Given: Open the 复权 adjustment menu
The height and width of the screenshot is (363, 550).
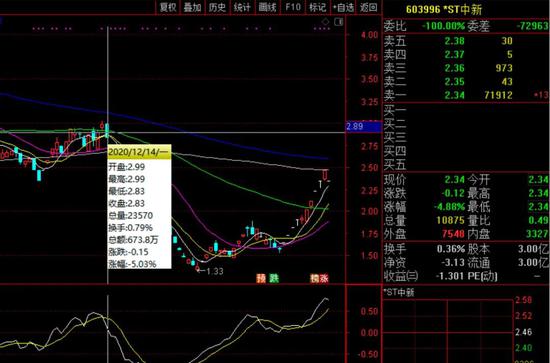Looking at the screenshot, I should pos(168,7).
